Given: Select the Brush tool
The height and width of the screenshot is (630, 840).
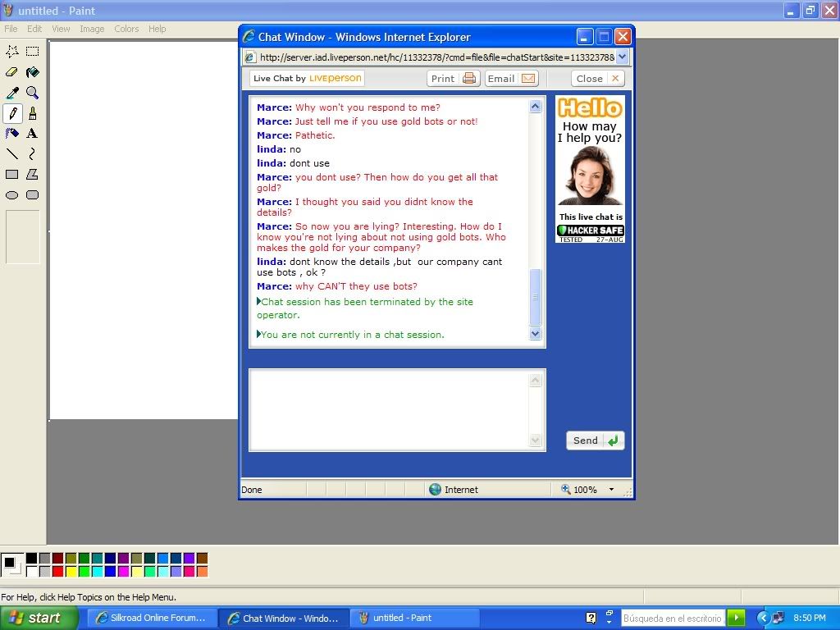Looking at the screenshot, I should point(32,113).
